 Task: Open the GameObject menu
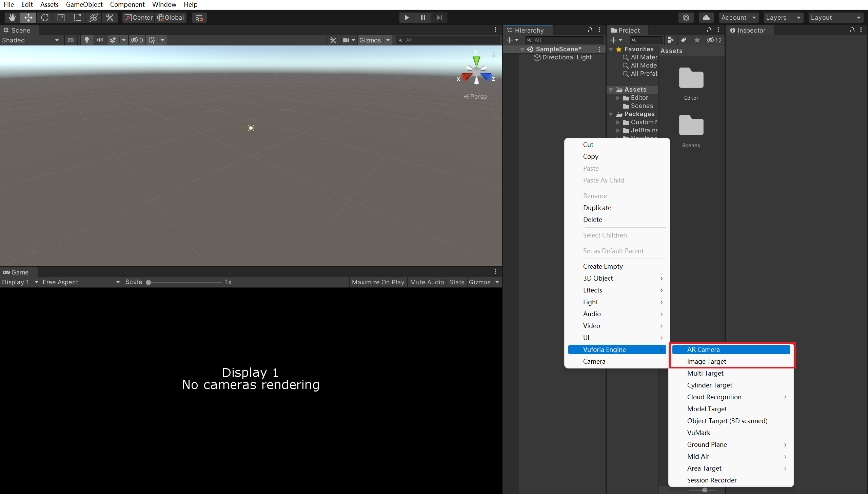coord(84,4)
